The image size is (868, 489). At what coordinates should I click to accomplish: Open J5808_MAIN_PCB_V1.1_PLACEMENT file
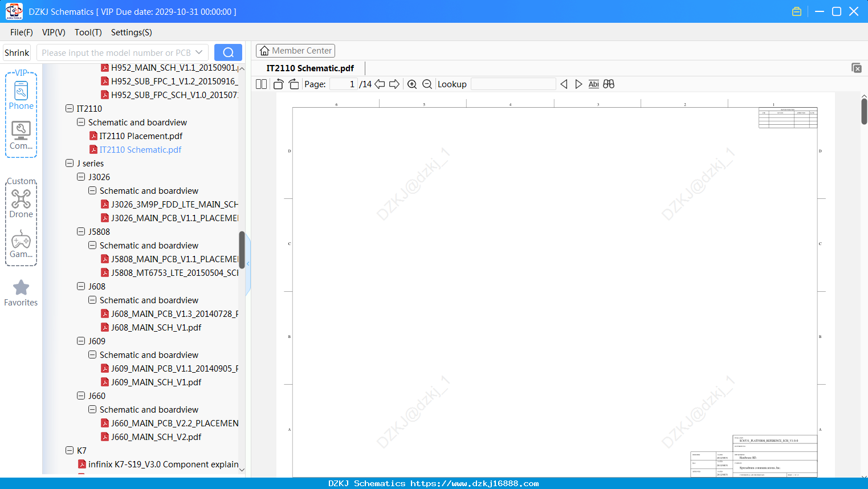(169, 259)
